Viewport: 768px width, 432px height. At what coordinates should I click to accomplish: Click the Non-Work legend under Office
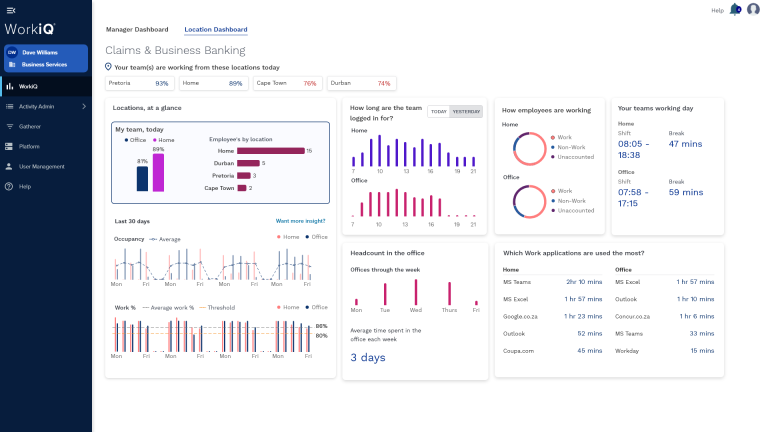568,201
